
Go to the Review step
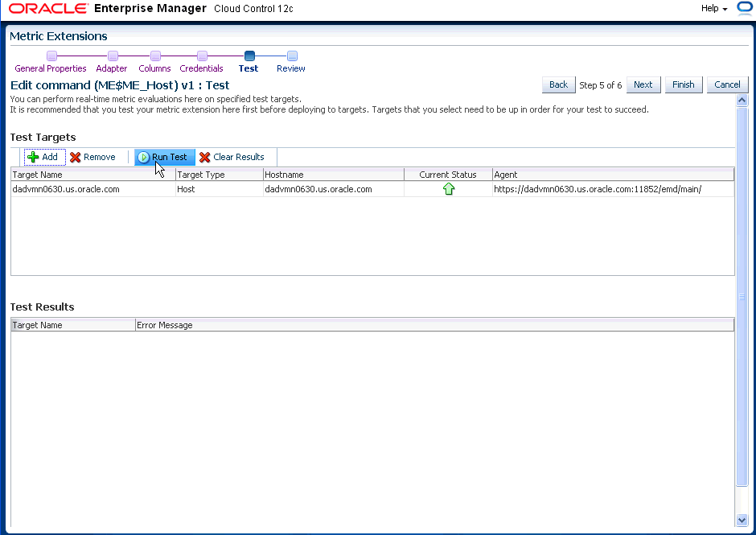click(x=290, y=68)
